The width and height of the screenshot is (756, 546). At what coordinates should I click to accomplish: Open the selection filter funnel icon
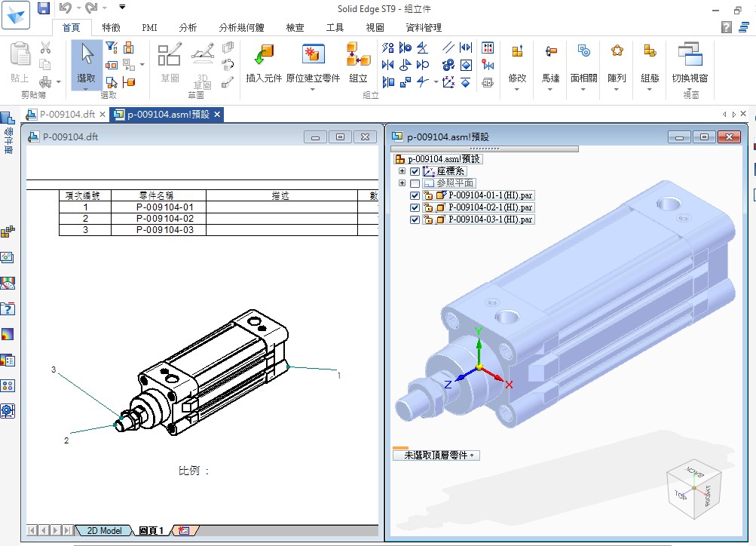tap(112, 48)
